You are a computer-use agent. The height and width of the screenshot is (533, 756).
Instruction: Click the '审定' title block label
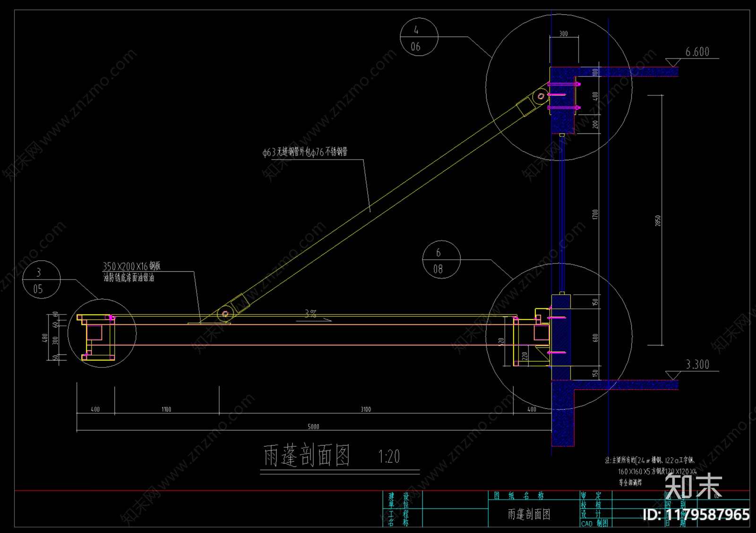(591, 496)
